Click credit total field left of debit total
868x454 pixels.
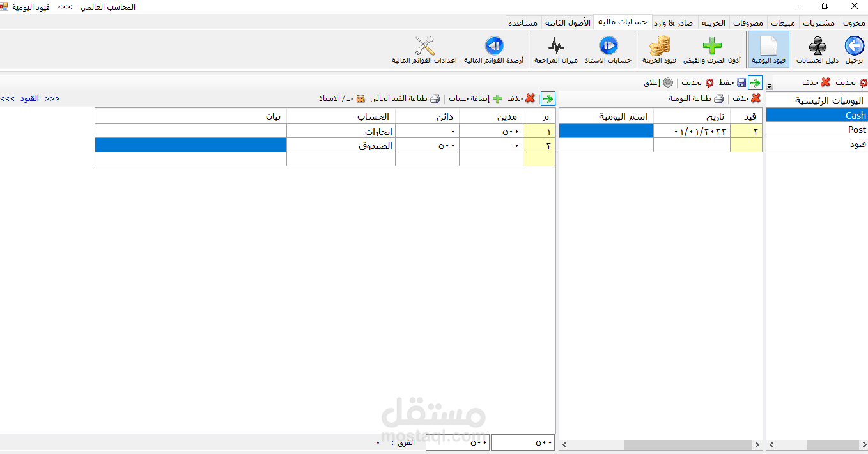pos(458,442)
